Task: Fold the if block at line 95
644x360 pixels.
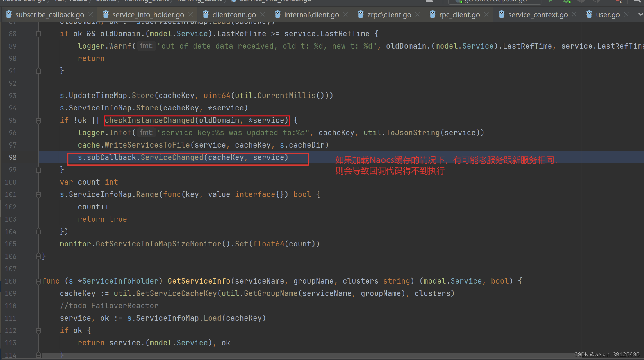Action: [x=38, y=121]
